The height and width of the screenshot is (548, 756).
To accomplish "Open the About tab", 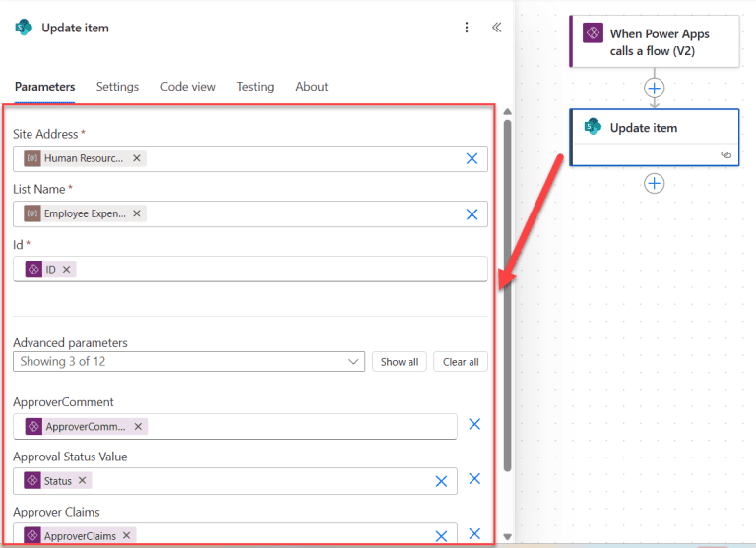I will tap(311, 87).
